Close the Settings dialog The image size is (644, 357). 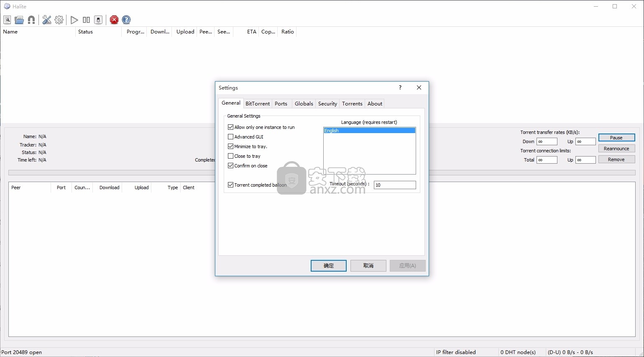pyautogui.click(x=419, y=87)
